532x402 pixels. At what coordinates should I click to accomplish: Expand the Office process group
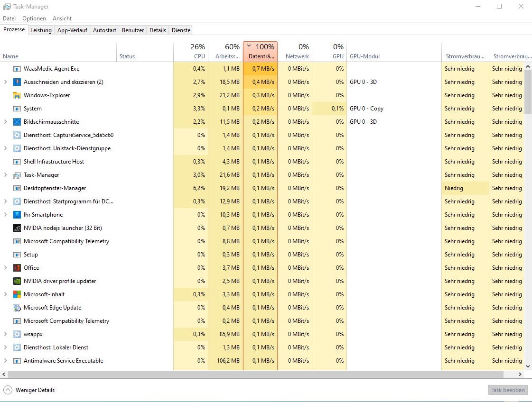point(5,267)
